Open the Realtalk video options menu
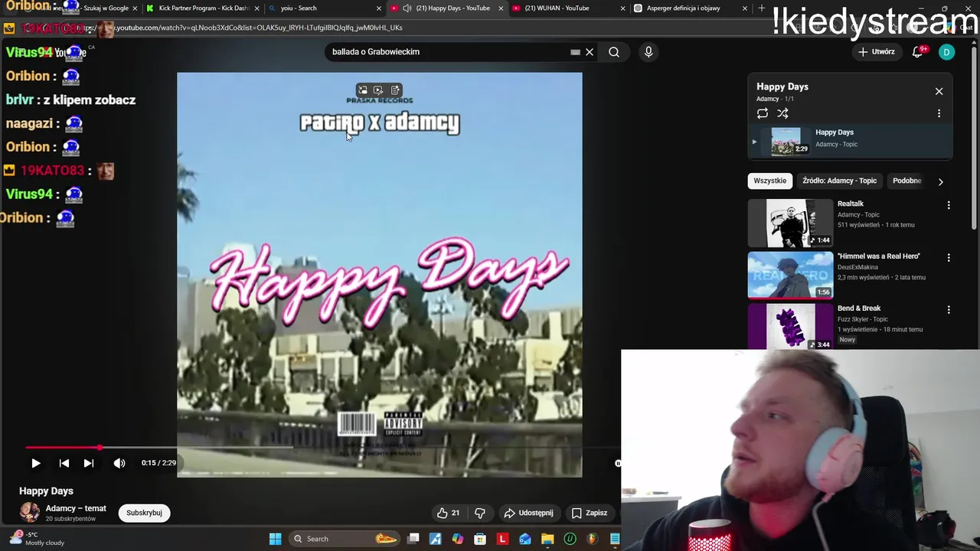The width and height of the screenshot is (980, 551). tap(949, 205)
